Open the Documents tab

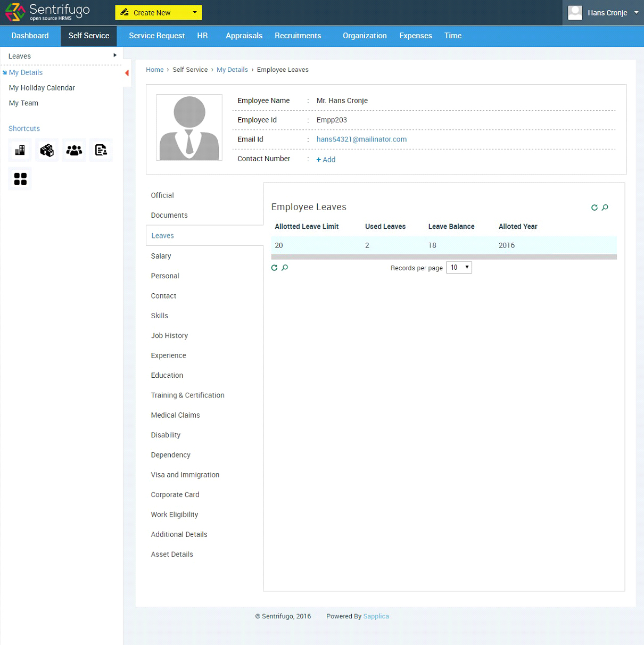tap(169, 215)
